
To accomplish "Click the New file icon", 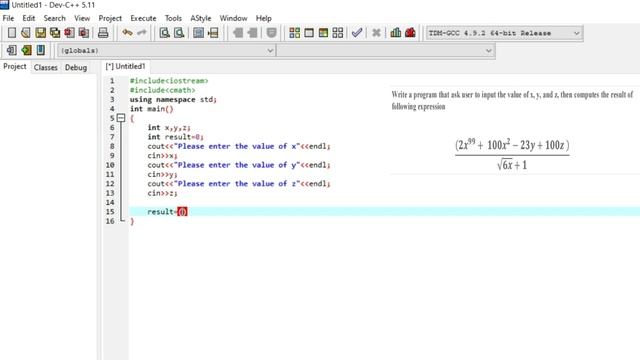I will point(12,33).
